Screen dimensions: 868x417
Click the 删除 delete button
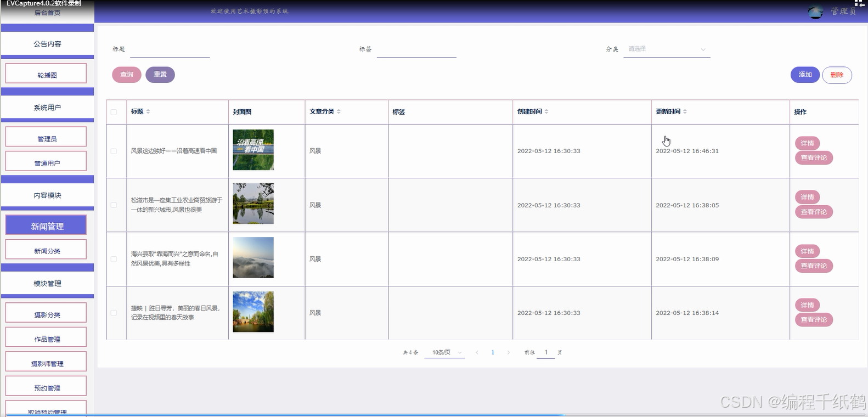pyautogui.click(x=837, y=75)
